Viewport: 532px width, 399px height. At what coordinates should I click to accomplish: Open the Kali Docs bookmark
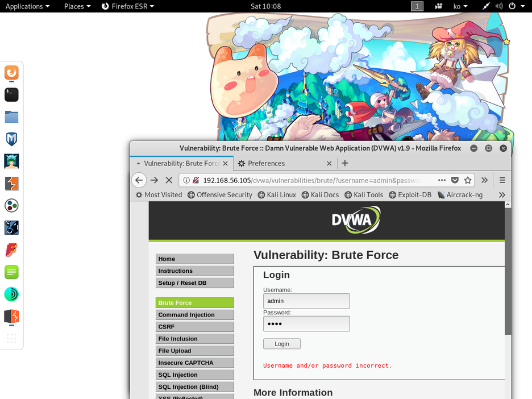click(321, 195)
